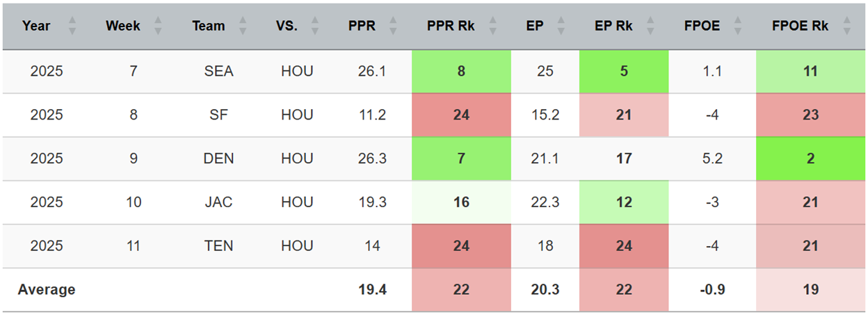
Task: Click the sort arrows beside FPOE
Action: 737,26
